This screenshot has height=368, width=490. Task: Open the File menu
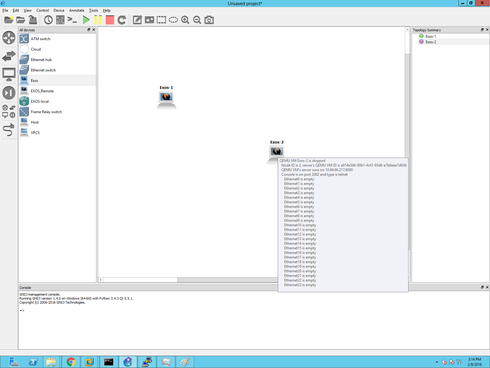[5, 10]
